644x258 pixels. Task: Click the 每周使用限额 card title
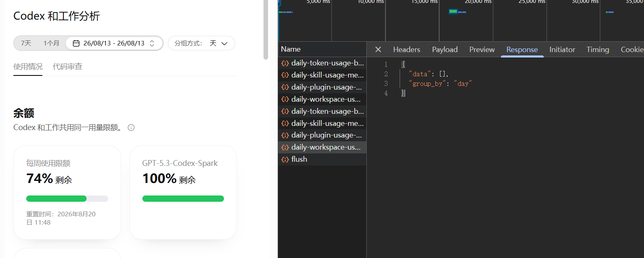click(48, 163)
